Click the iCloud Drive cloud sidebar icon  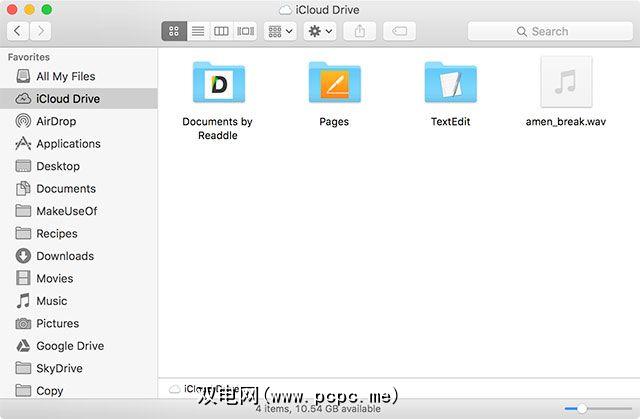coord(23,98)
